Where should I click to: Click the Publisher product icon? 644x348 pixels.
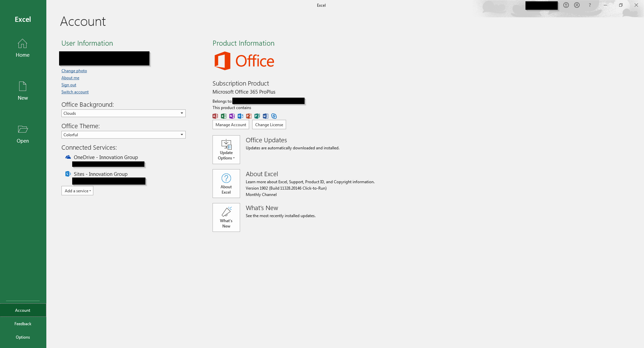click(x=257, y=116)
